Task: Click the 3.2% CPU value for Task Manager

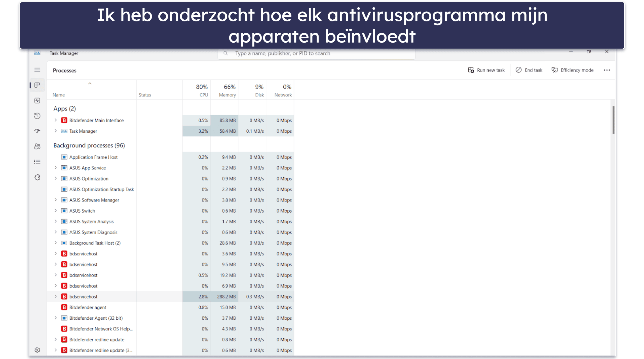Action: tap(203, 131)
